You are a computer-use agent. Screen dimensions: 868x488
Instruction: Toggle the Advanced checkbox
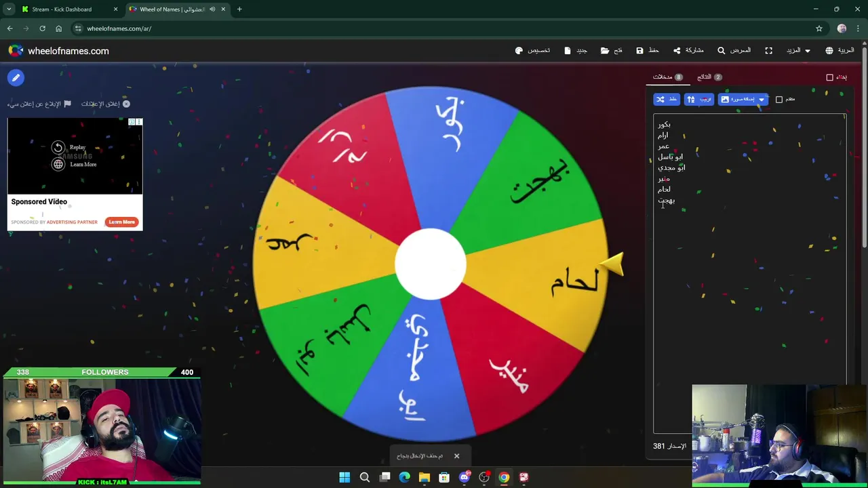pyautogui.click(x=779, y=100)
